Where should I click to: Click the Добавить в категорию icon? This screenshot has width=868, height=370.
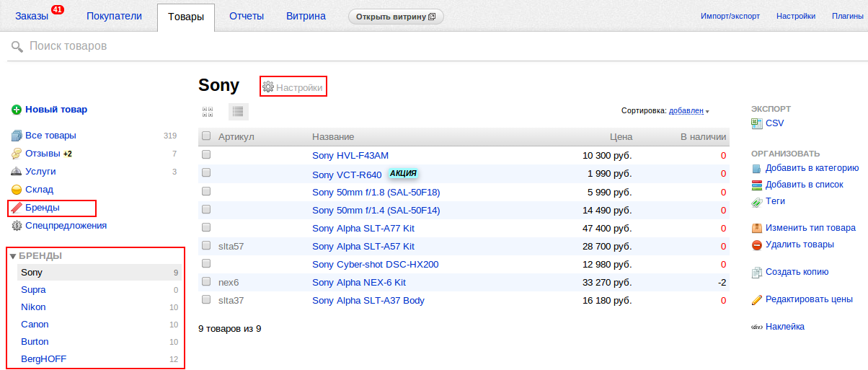click(756, 168)
